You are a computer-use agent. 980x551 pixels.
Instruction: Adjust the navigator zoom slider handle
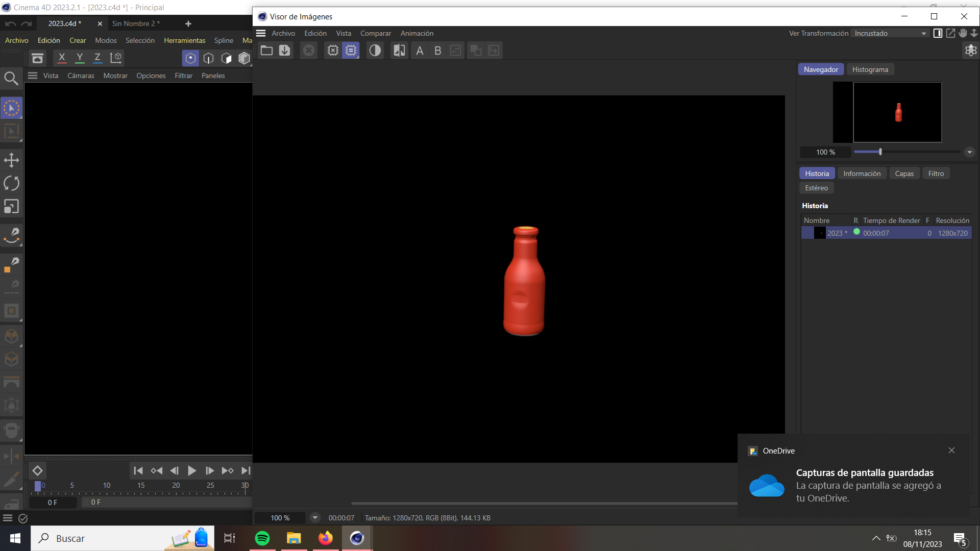880,152
